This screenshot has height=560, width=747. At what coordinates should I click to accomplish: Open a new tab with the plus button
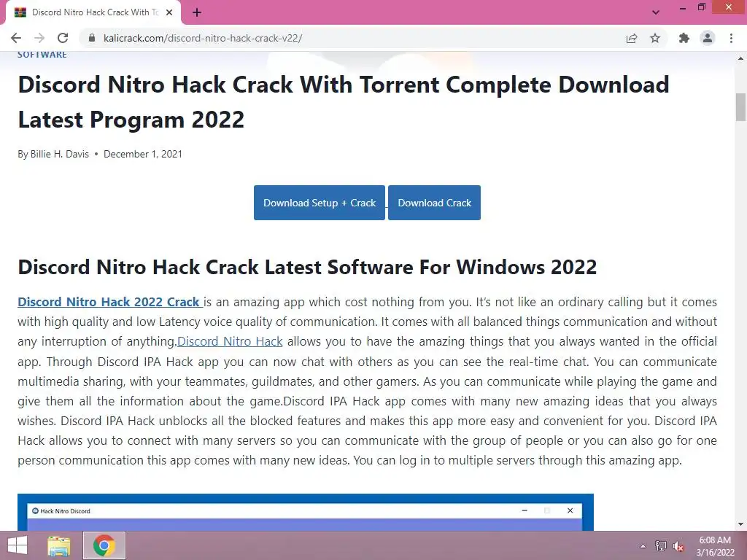pyautogui.click(x=197, y=13)
